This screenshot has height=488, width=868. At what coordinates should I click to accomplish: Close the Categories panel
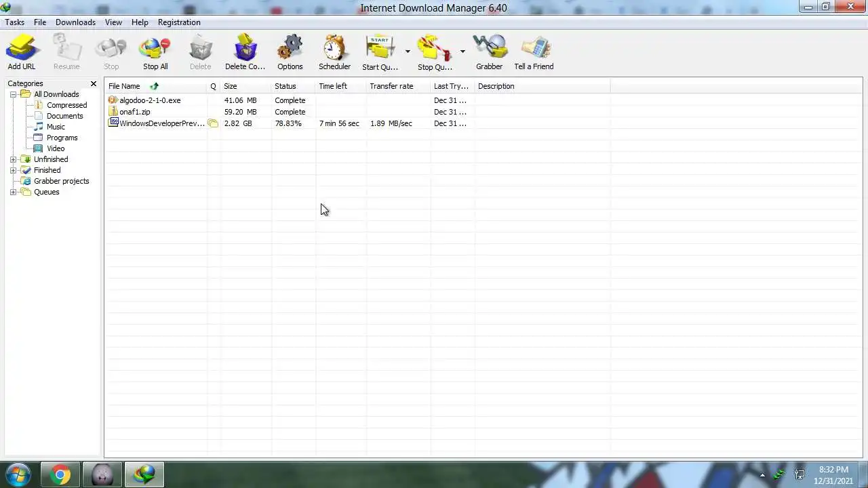pos(94,83)
